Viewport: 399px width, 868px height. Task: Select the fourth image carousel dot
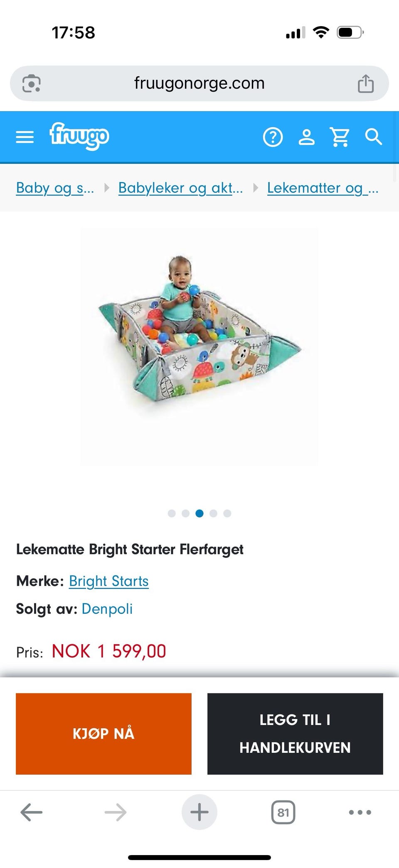tap(214, 513)
